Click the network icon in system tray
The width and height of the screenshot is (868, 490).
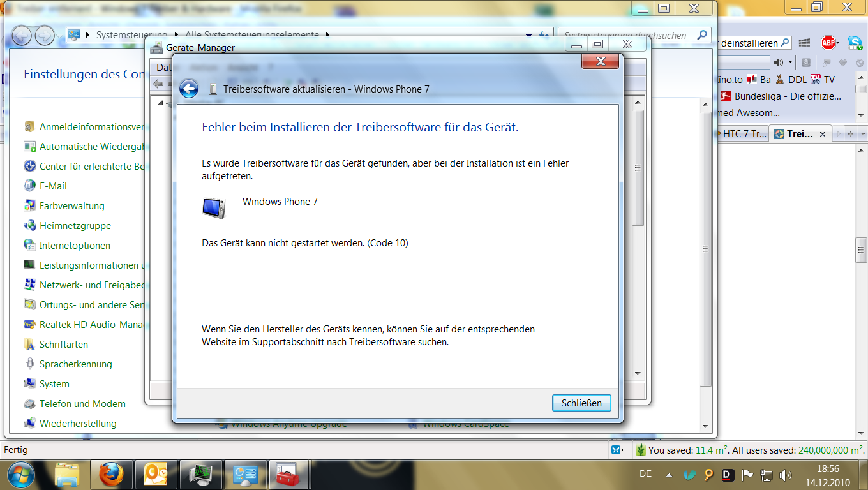point(767,475)
